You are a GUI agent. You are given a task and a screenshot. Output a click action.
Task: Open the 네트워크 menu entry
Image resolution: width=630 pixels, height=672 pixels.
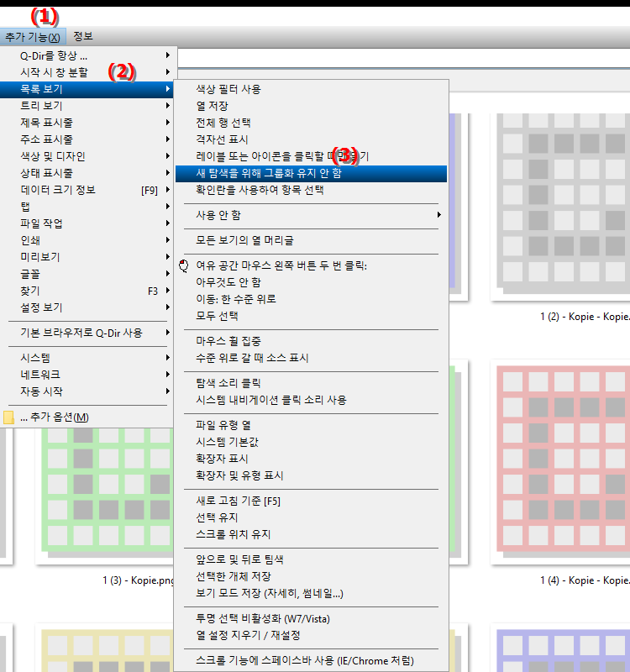[88, 374]
